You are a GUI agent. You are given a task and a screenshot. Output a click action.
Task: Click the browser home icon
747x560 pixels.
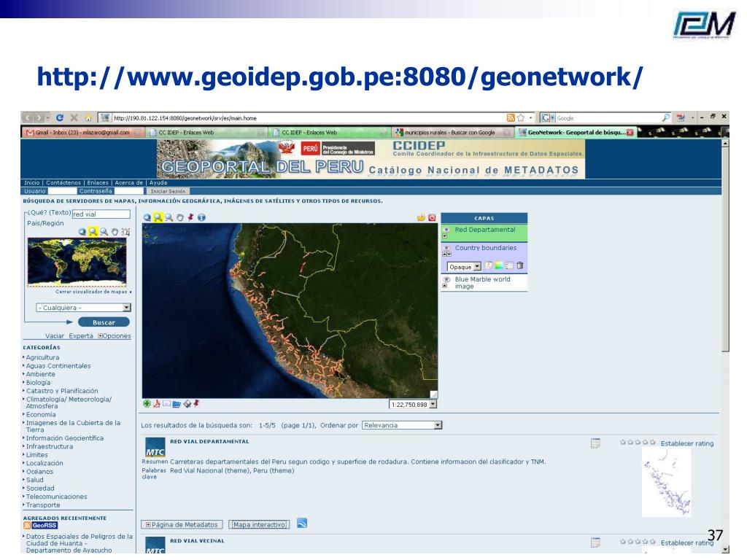88,117
